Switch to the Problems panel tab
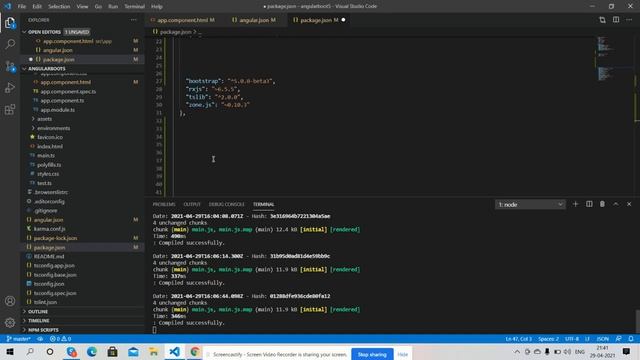 click(x=164, y=204)
